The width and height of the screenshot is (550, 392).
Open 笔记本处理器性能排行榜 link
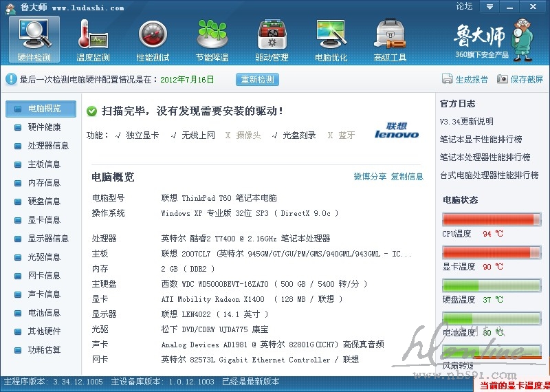(x=485, y=157)
